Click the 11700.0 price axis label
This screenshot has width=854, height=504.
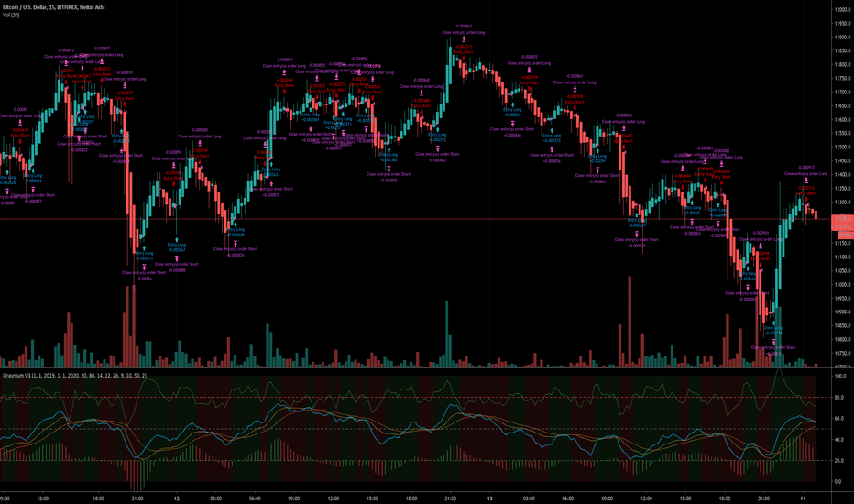[x=843, y=92]
